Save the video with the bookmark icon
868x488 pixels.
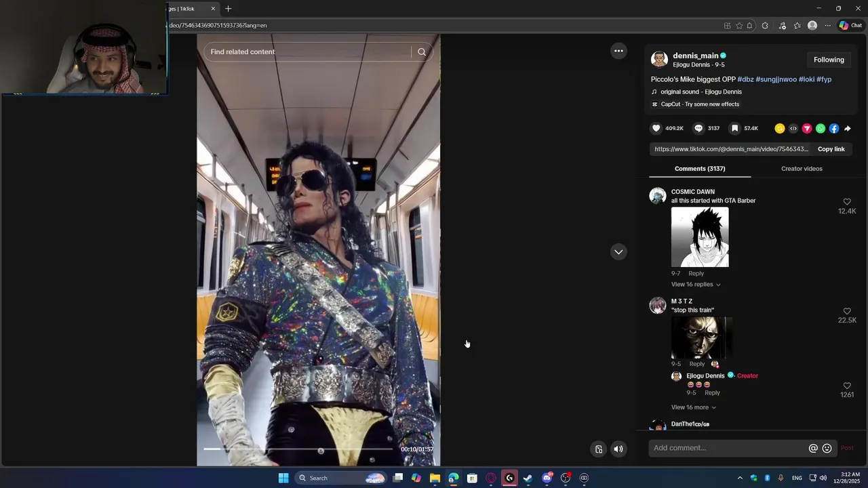[x=734, y=128]
